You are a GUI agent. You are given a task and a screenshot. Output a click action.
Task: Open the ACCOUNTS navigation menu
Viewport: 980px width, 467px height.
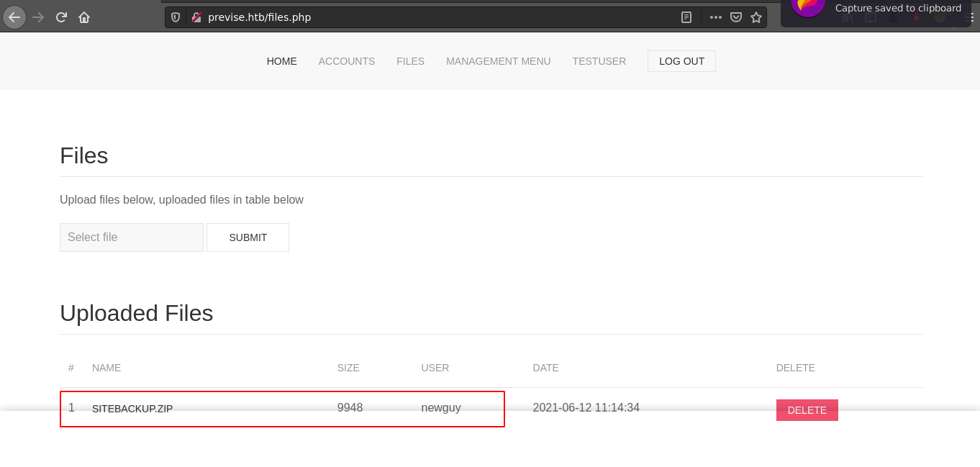click(x=346, y=61)
